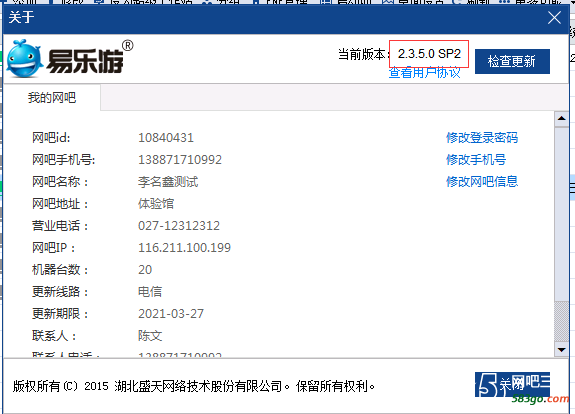
Task: Click the vertical scrollbar thumb
Action: pyautogui.click(x=561, y=213)
